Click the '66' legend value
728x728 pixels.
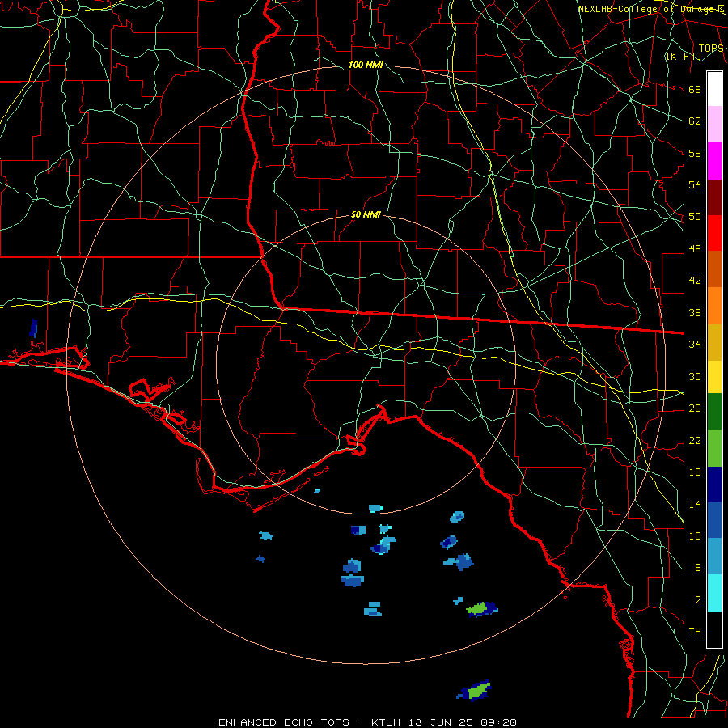pyautogui.click(x=695, y=89)
